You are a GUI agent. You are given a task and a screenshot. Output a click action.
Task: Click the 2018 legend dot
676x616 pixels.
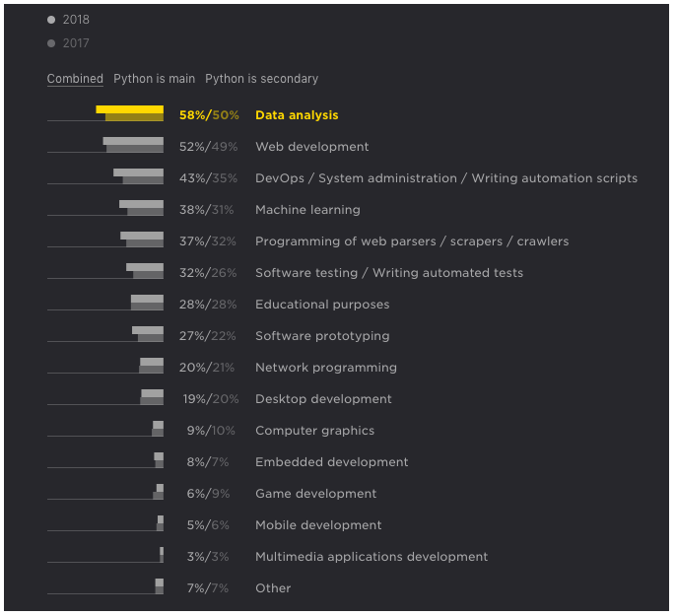pyautogui.click(x=51, y=20)
